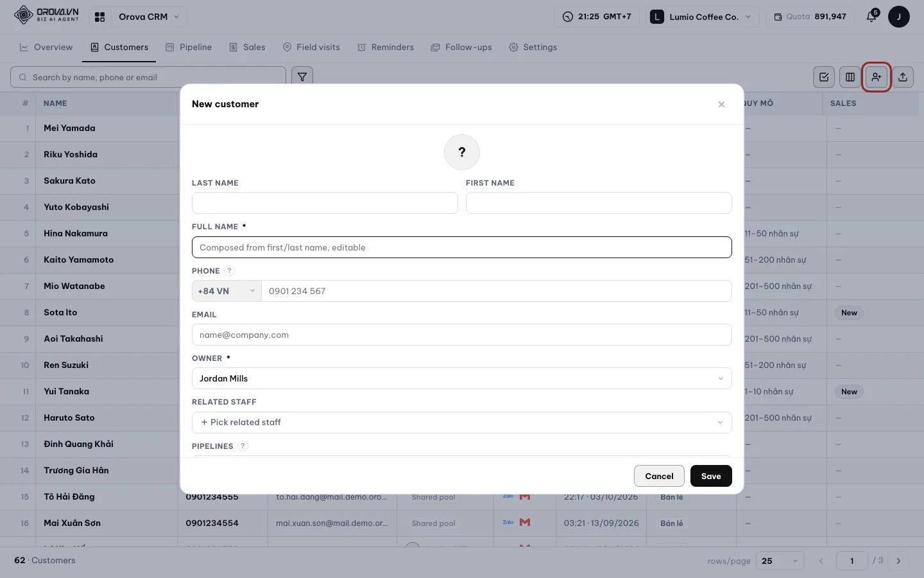Open the Orova CRM app dropdown
Viewport: 924px width, 578px height.
(149, 17)
